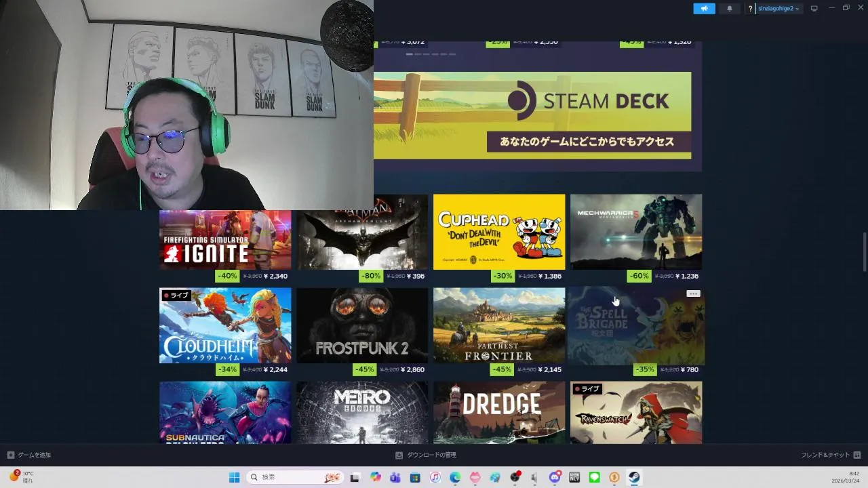Viewport: 868px width, 488px height.
Task: Click the Steam help question mark
Action: (750, 8)
